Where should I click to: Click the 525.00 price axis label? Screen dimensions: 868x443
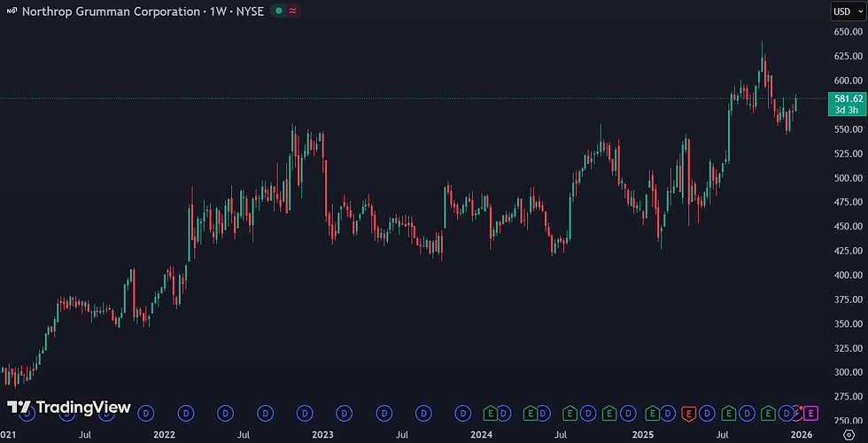pyautogui.click(x=849, y=153)
